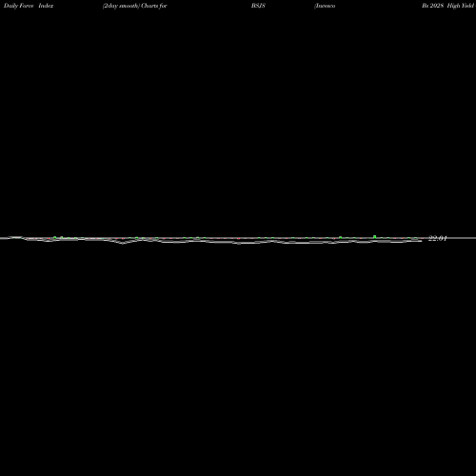Click the BSJS ticker symbol text
Viewport: 476px width, 476px height.
[258, 6]
